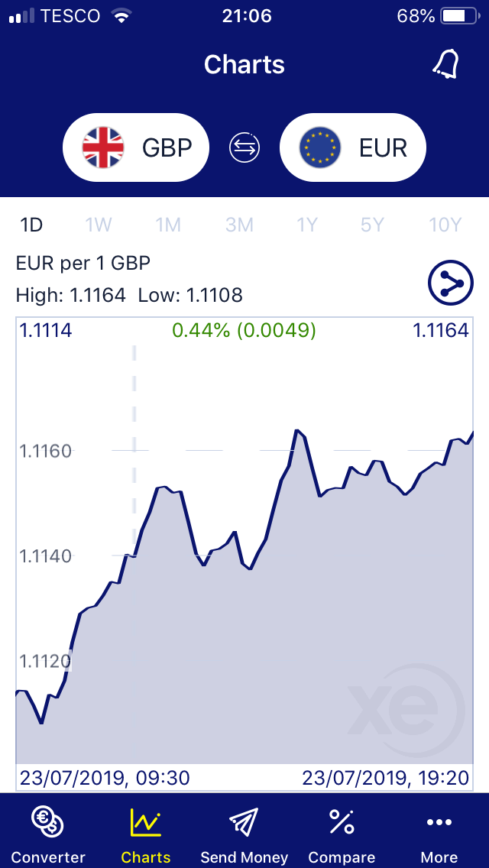Swap currencies with the exchange arrows icon
Image resolution: width=489 pixels, height=868 pixels.
click(x=244, y=147)
